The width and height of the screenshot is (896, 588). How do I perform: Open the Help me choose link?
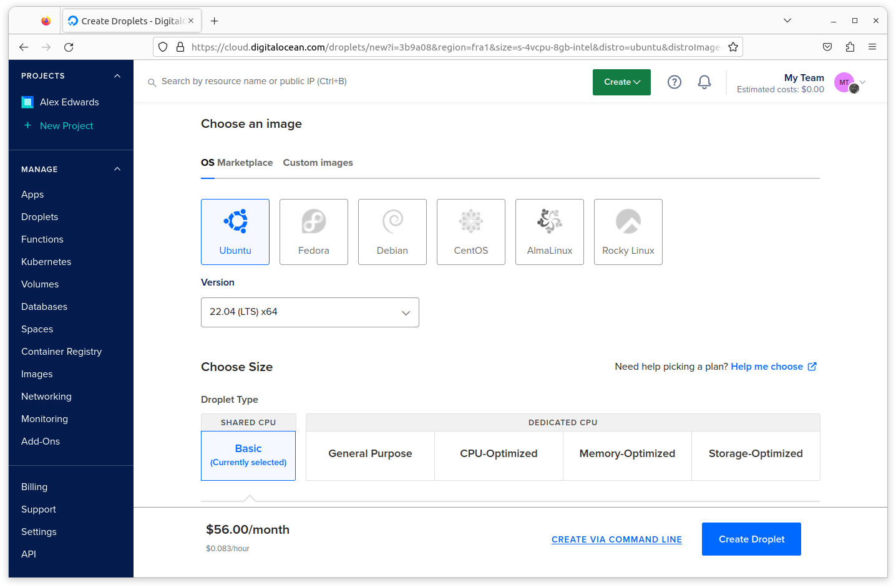[x=767, y=367]
